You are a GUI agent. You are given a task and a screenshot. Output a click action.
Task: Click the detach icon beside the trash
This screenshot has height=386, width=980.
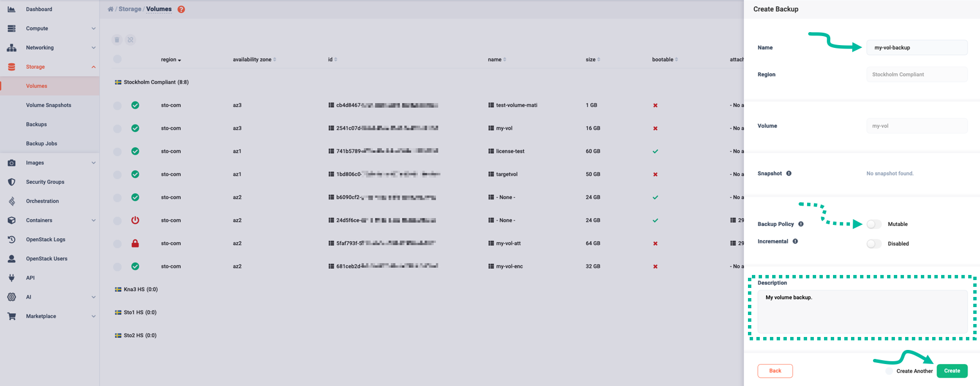pos(131,39)
